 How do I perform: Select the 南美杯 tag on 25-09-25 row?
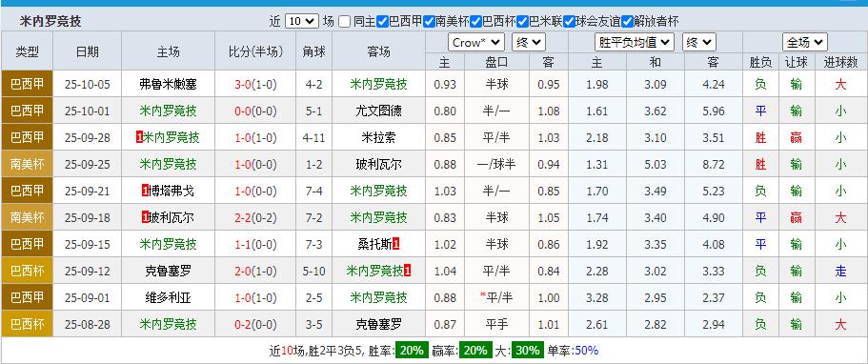27,164
